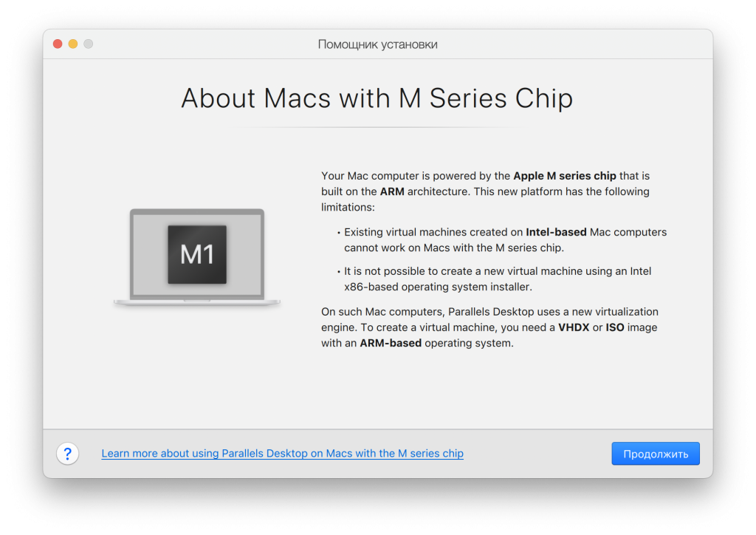Click the MacBook illustration's bottom base

coord(197,302)
